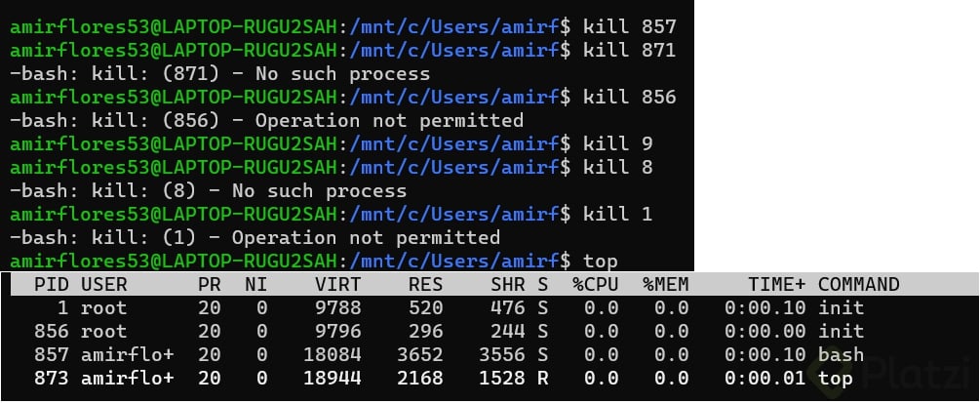
Task: Click the 'kill 1' command text
Action: (x=617, y=215)
